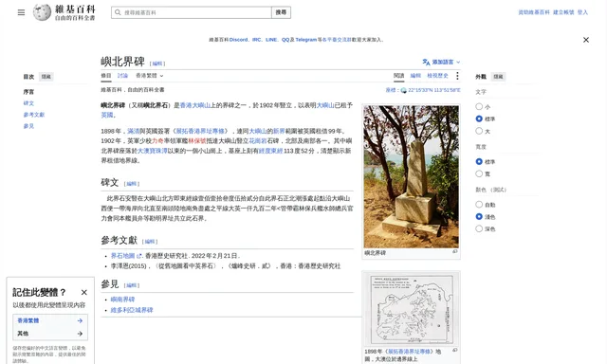Click the 登入 login link
This screenshot has height=364, width=607.
click(582, 12)
